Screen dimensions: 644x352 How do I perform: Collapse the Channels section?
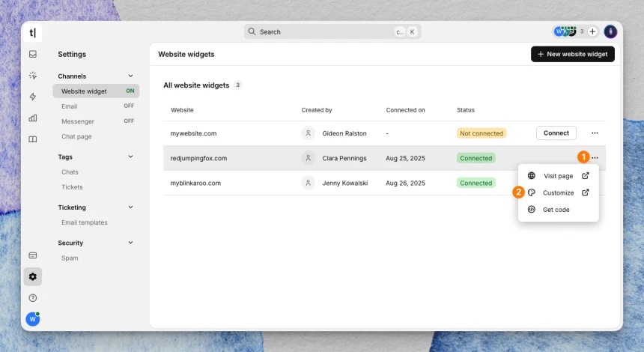click(130, 76)
